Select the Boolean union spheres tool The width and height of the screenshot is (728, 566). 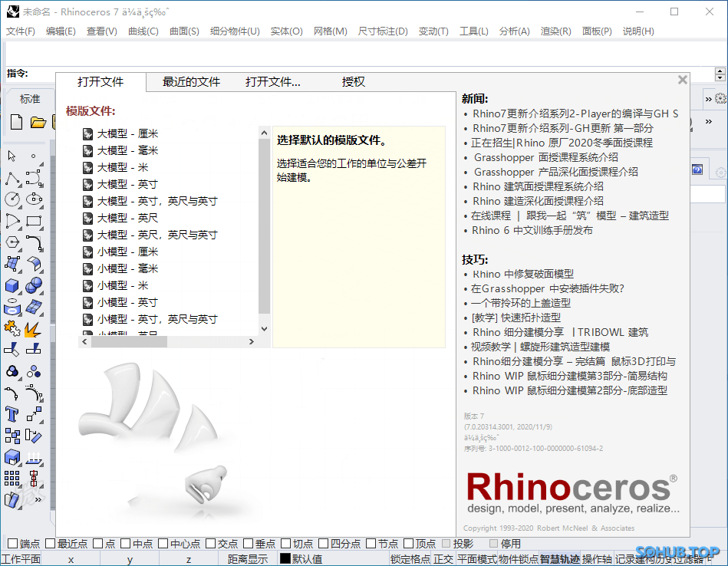[34, 285]
